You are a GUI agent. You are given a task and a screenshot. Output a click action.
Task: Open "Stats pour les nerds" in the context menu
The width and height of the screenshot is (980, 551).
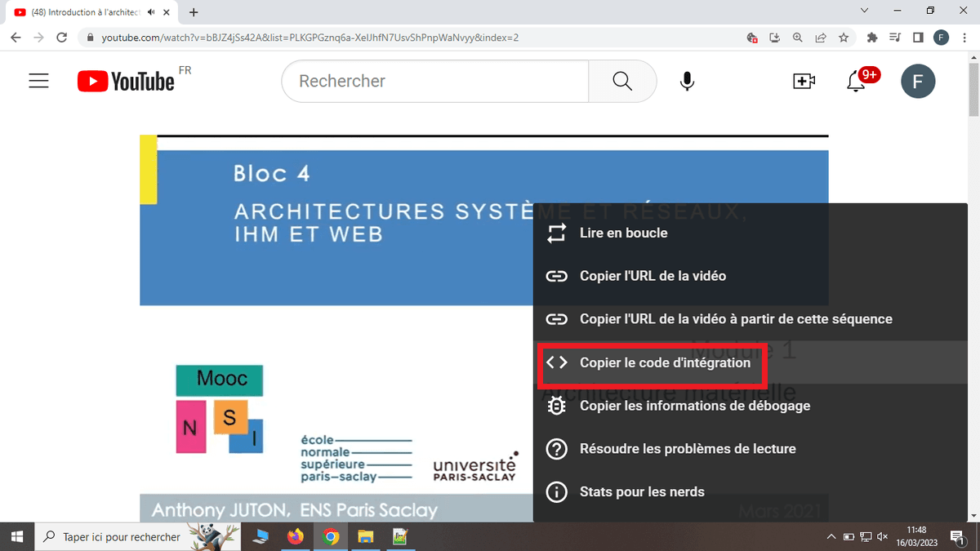[642, 491]
